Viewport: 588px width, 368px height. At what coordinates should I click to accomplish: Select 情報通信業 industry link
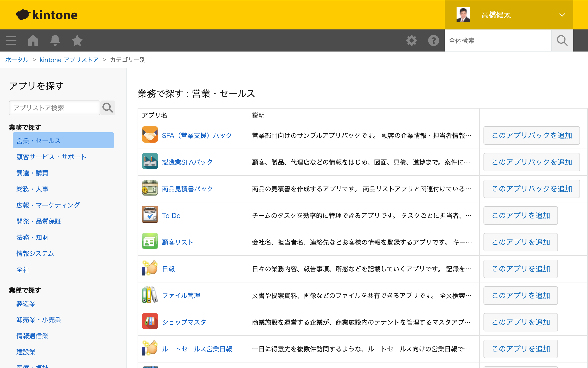pyautogui.click(x=32, y=336)
